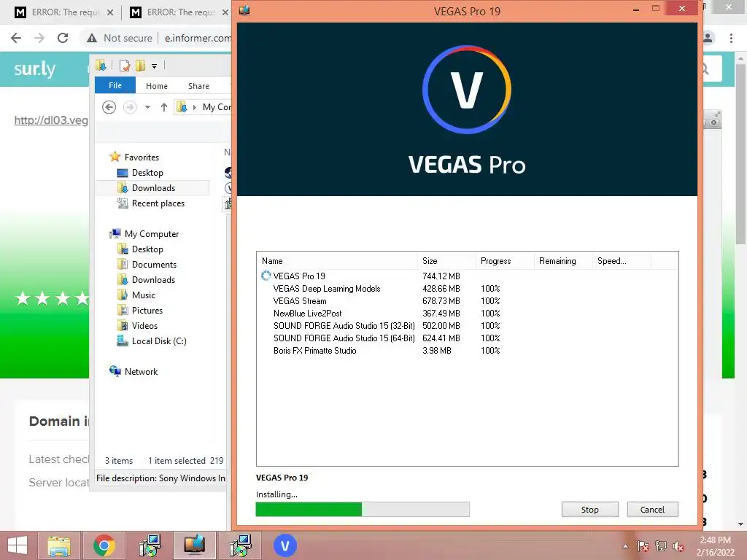Select VEGAS Deep Learning Models row
The image size is (747, 560).
(467, 289)
